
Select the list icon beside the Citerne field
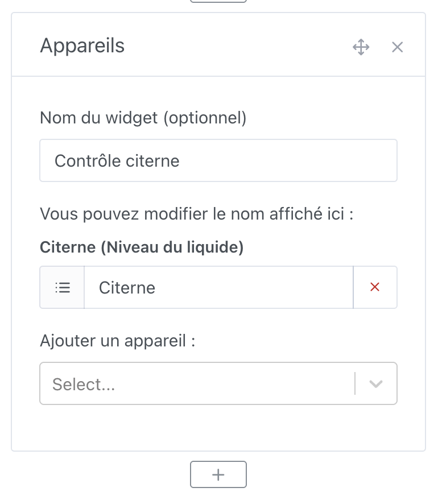62,287
